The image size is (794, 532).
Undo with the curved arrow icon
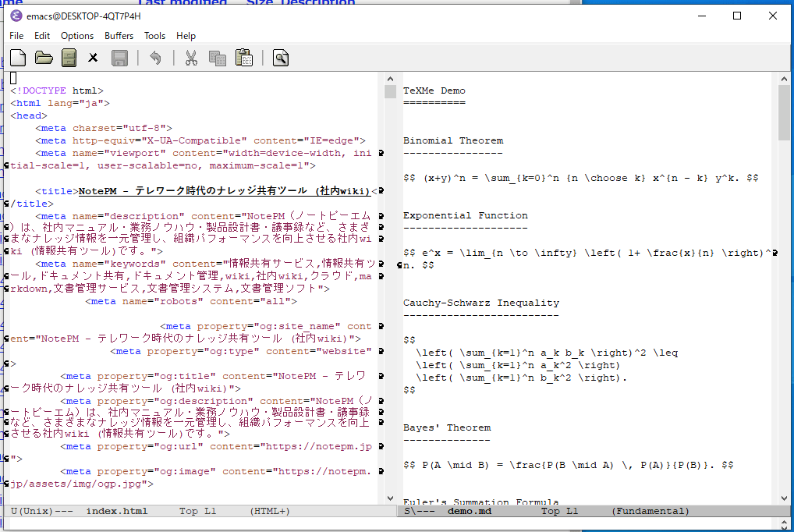click(x=155, y=58)
